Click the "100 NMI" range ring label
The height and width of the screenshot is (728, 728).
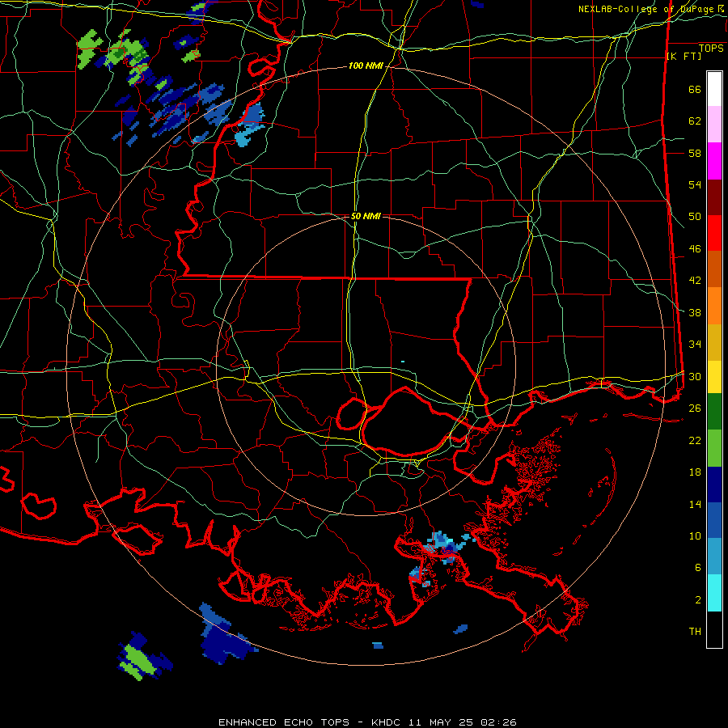366,66
